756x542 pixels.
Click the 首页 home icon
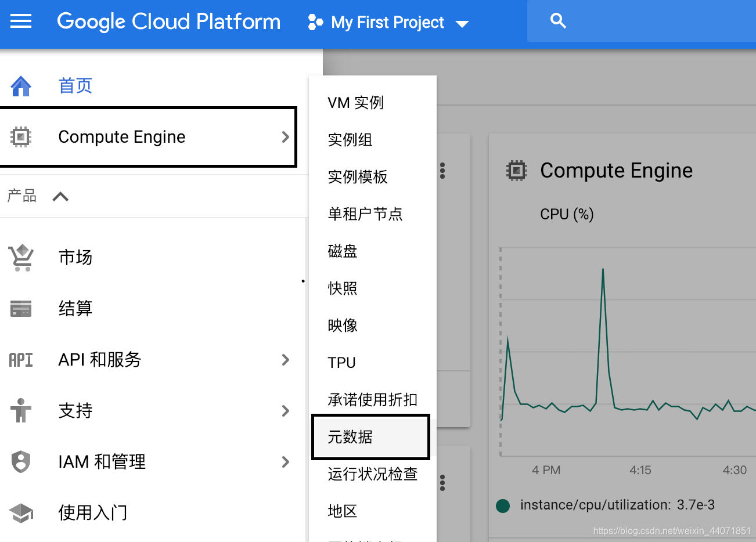(21, 86)
